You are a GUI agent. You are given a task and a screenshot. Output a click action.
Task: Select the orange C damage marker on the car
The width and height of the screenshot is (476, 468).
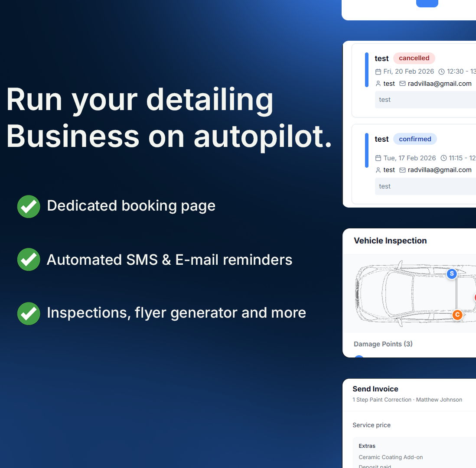457,315
